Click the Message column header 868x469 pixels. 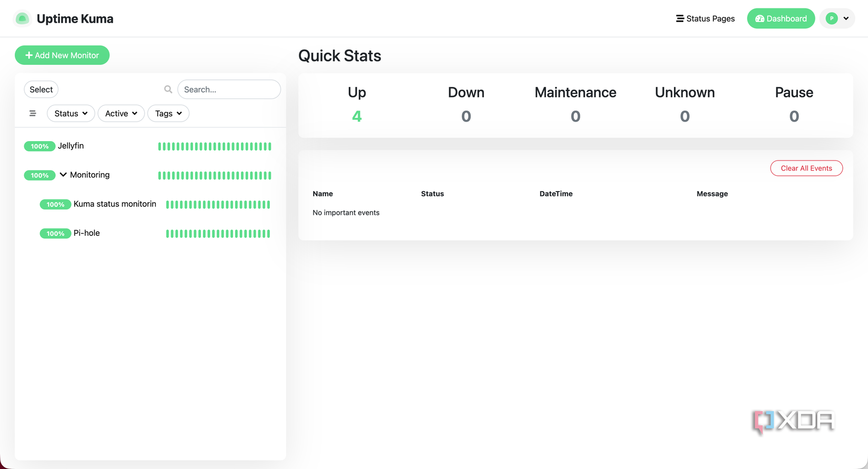coord(712,194)
